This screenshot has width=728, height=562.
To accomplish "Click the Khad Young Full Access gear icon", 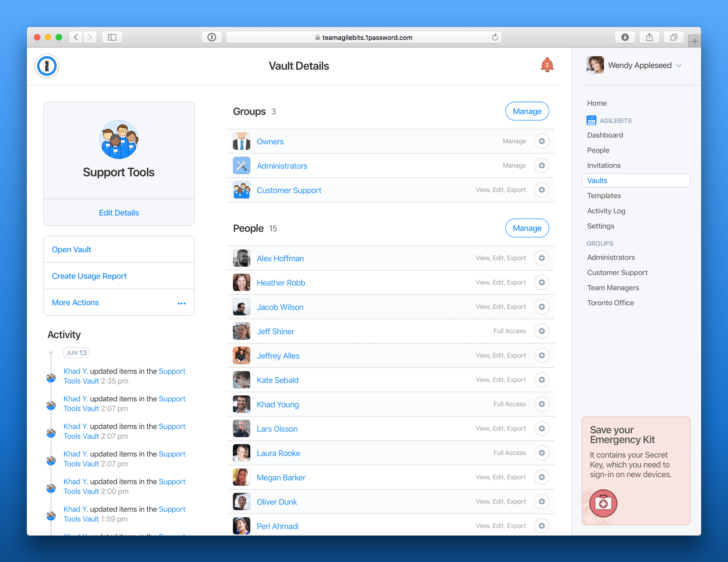I will (541, 404).
